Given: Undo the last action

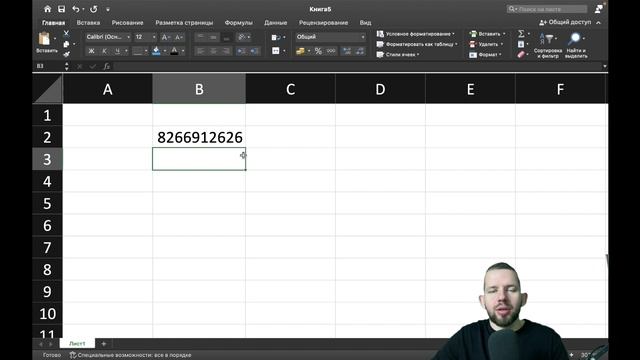Looking at the screenshot, I should [x=76, y=9].
